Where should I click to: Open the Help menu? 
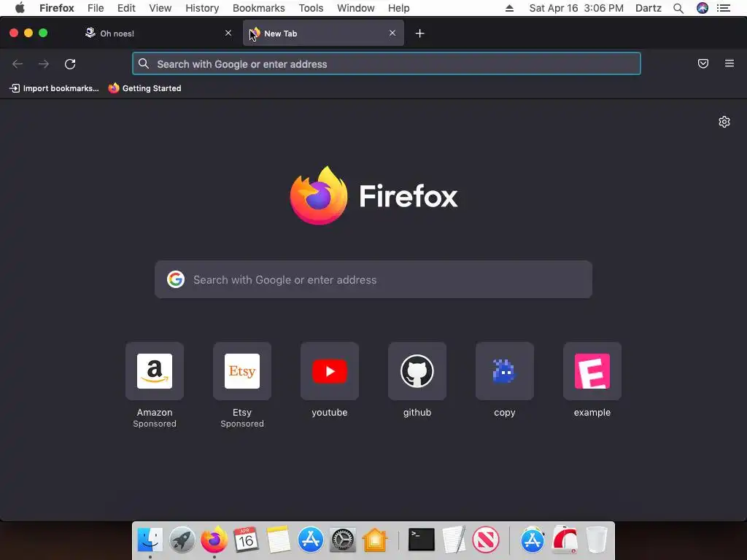(x=399, y=8)
